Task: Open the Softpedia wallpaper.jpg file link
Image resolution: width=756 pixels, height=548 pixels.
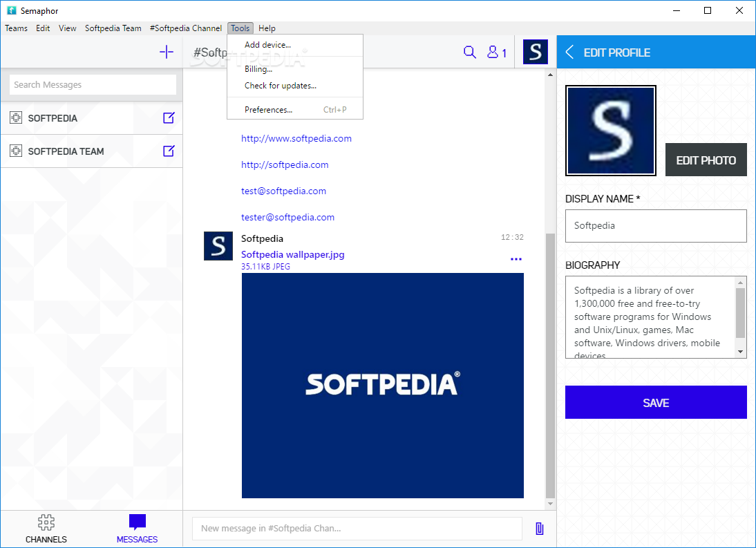Action: click(x=293, y=254)
